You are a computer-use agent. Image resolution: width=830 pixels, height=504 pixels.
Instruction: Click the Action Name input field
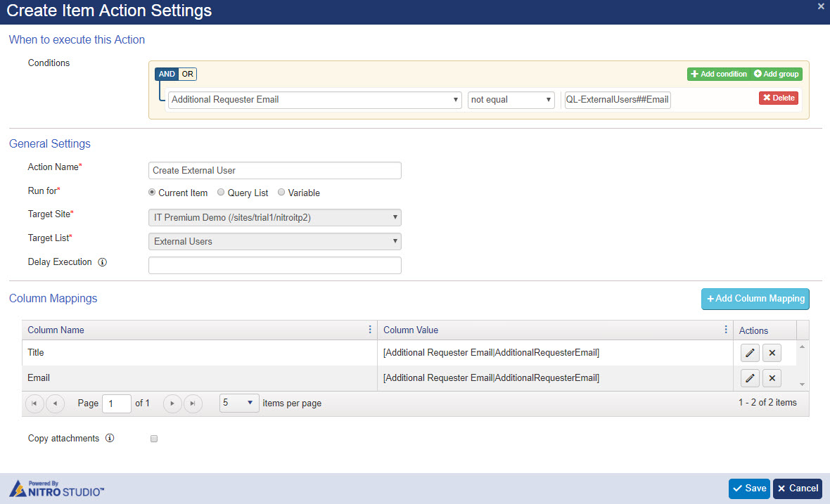(275, 170)
